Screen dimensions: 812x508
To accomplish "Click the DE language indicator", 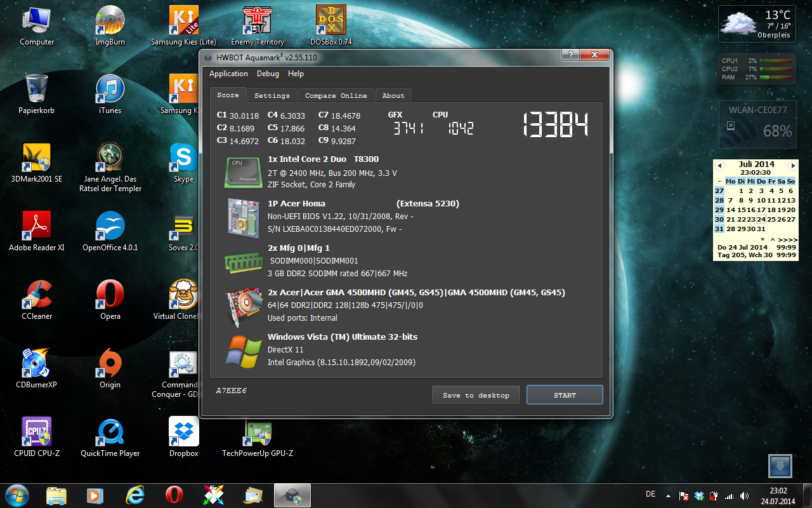I will point(650,494).
